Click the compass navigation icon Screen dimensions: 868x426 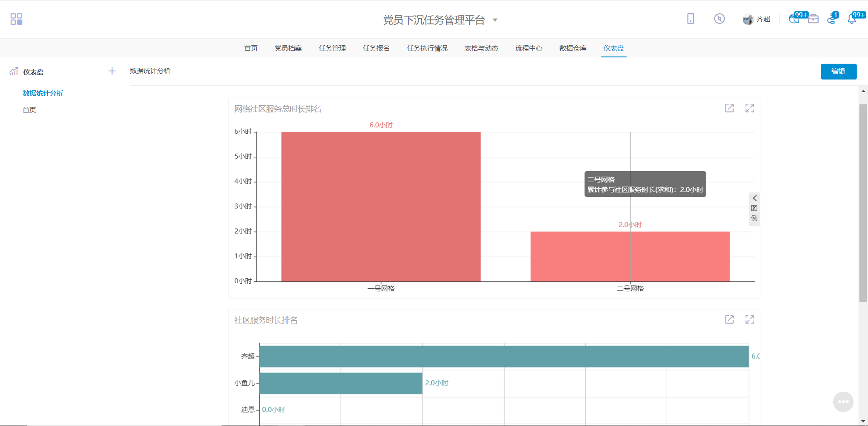coord(719,19)
